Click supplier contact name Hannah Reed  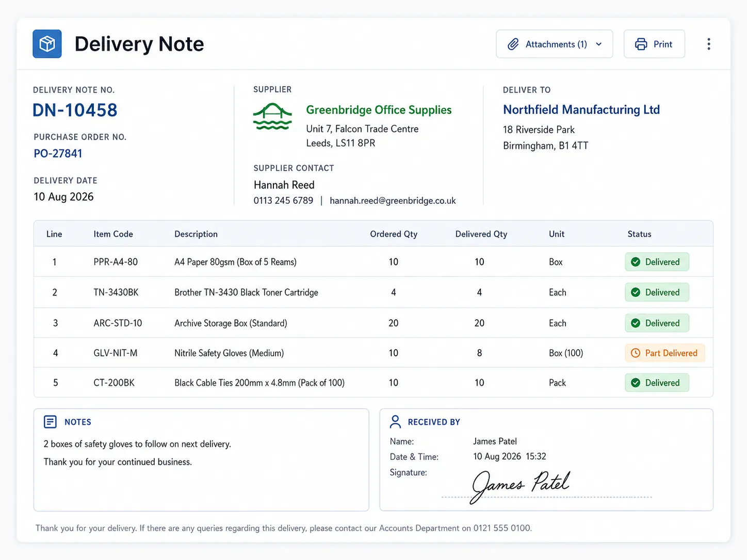tap(284, 185)
